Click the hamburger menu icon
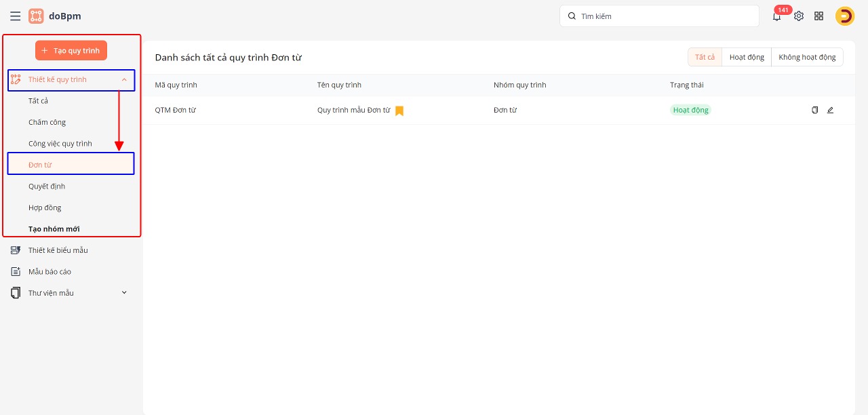 15,16
